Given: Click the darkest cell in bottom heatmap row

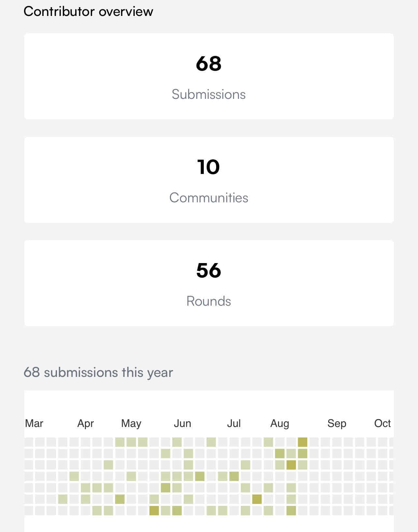Looking at the screenshot, I should coord(154,511).
